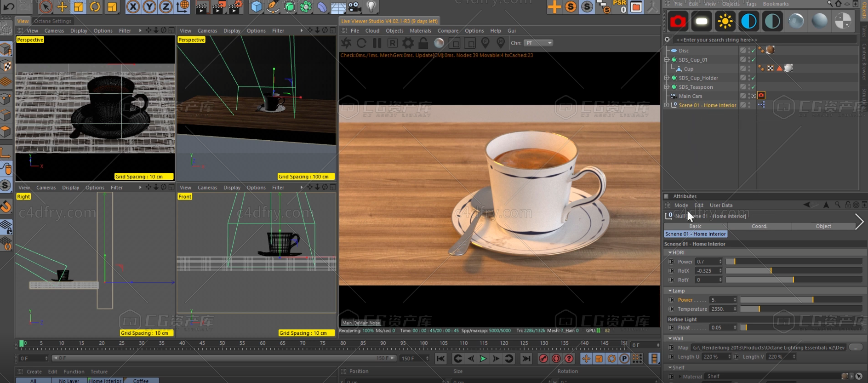Open object manager Tags menu
Screen dimensions: 868x383
click(751, 4)
